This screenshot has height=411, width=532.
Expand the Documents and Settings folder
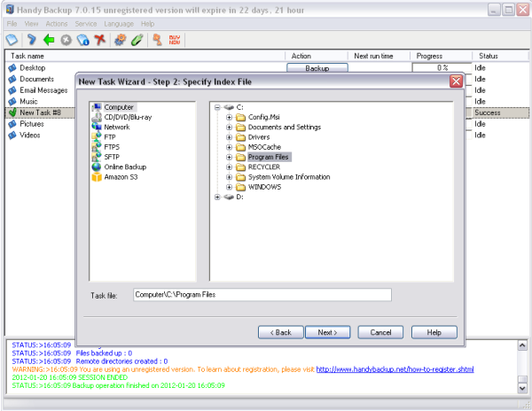[x=229, y=128]
